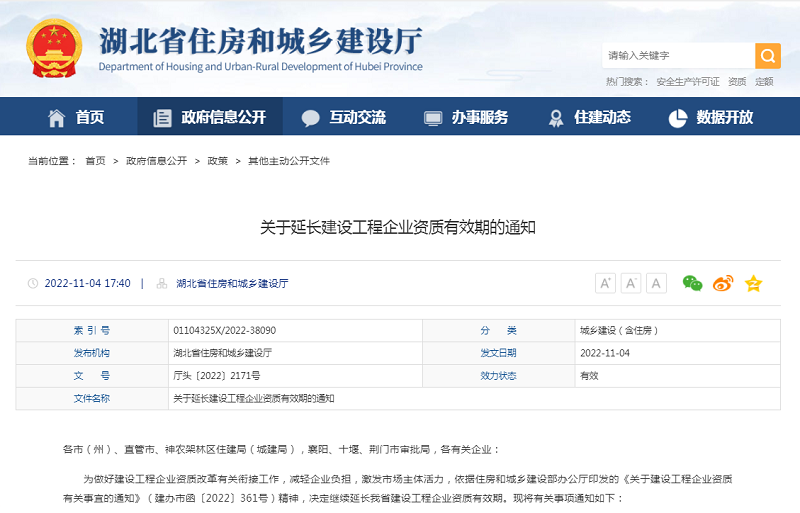The width and height of the screenshot is (800, 513).
Task: Click the 索引号 label cell
Action: coord(92,331)
